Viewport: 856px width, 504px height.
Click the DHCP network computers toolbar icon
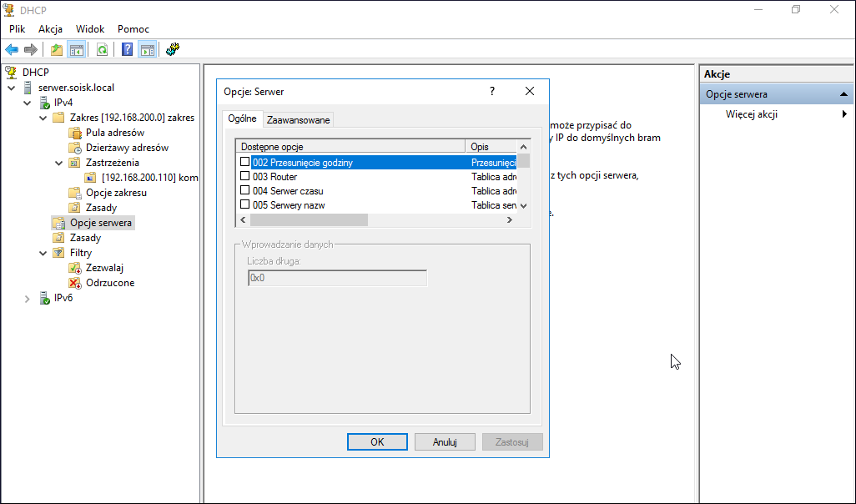(173, 50)
